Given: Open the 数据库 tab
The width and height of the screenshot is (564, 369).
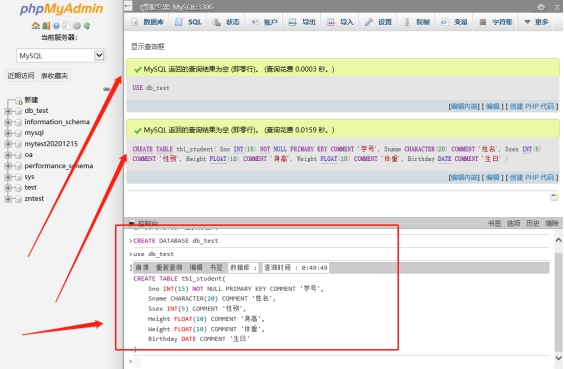Looking at the screenshot, I should pos(148,22).
